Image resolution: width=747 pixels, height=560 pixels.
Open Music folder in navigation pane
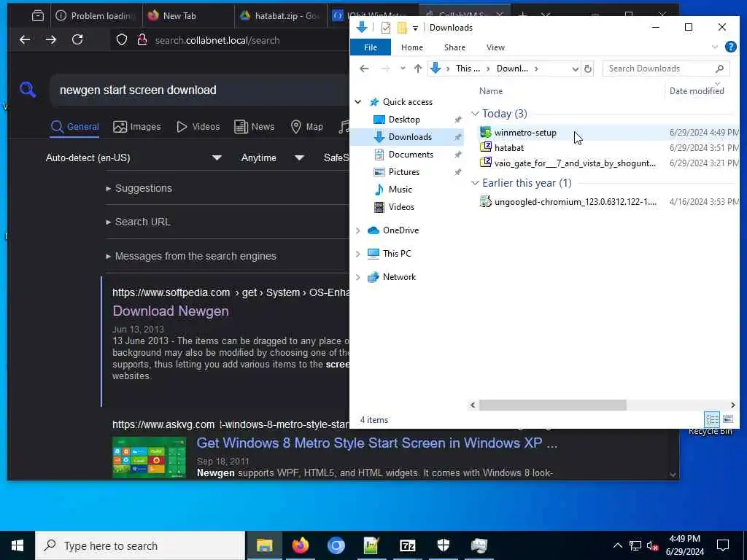pyautogui.click(x=400, y=190)
